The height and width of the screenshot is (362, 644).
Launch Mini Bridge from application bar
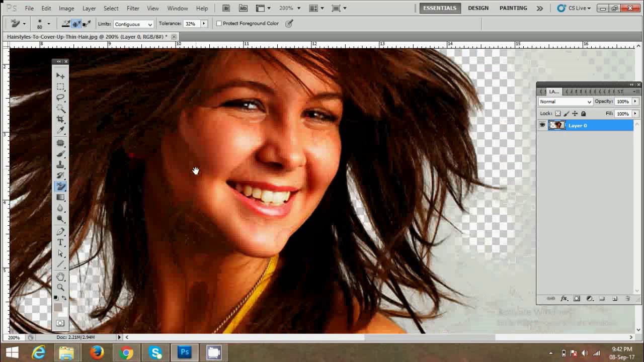pyautogui.click(x=244, y=8)
